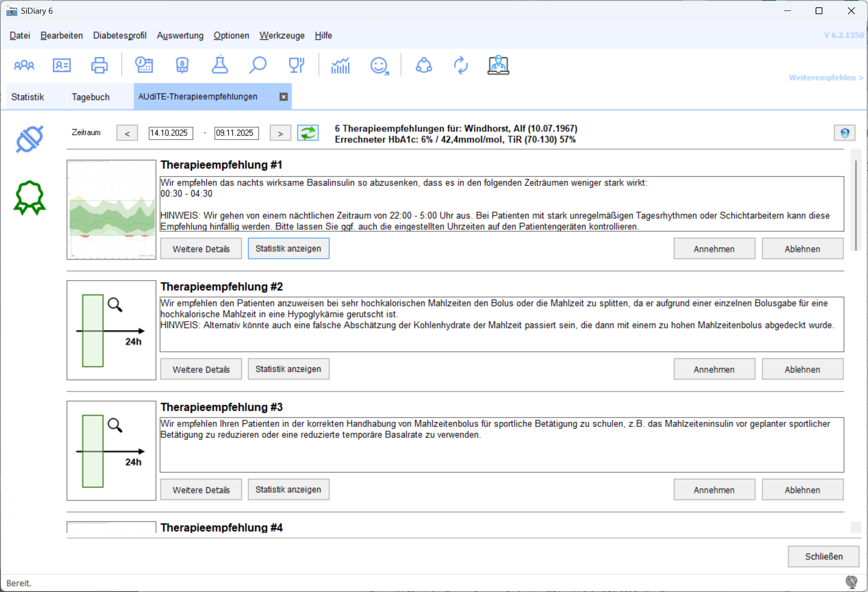Viewport: 868px width, 592px height.
Task: Switch to the Tagebuch tab
Action: click(x=90, y=97)
